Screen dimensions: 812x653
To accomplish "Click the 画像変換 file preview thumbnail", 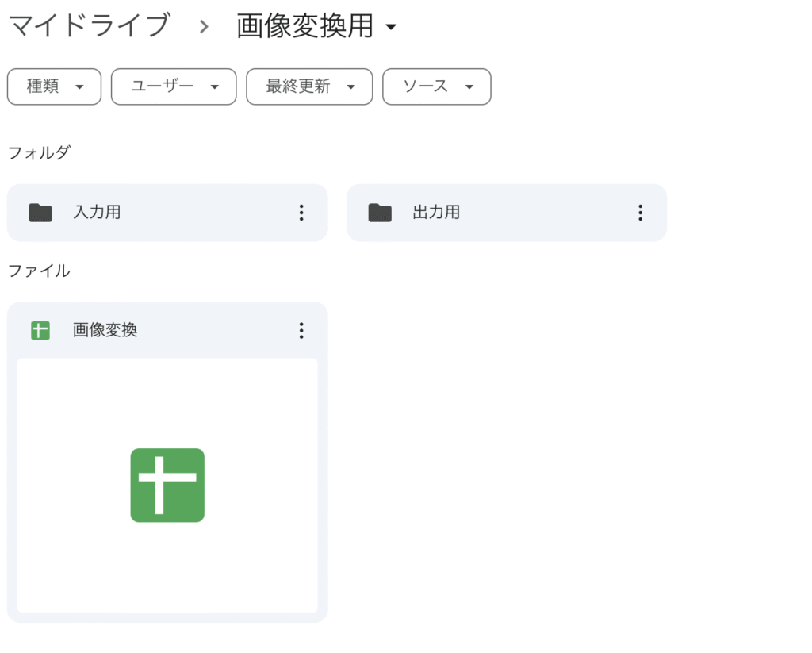I will (167, 486).
